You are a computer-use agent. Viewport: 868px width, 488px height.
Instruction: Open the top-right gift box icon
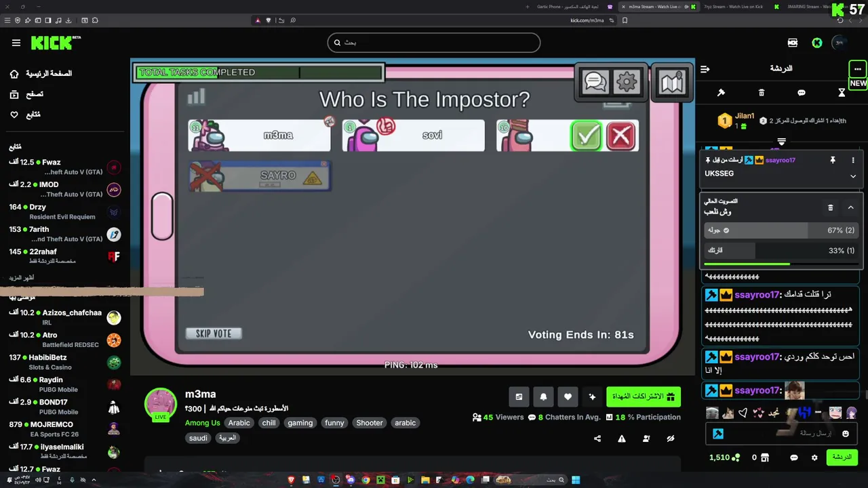coord(793,43)
